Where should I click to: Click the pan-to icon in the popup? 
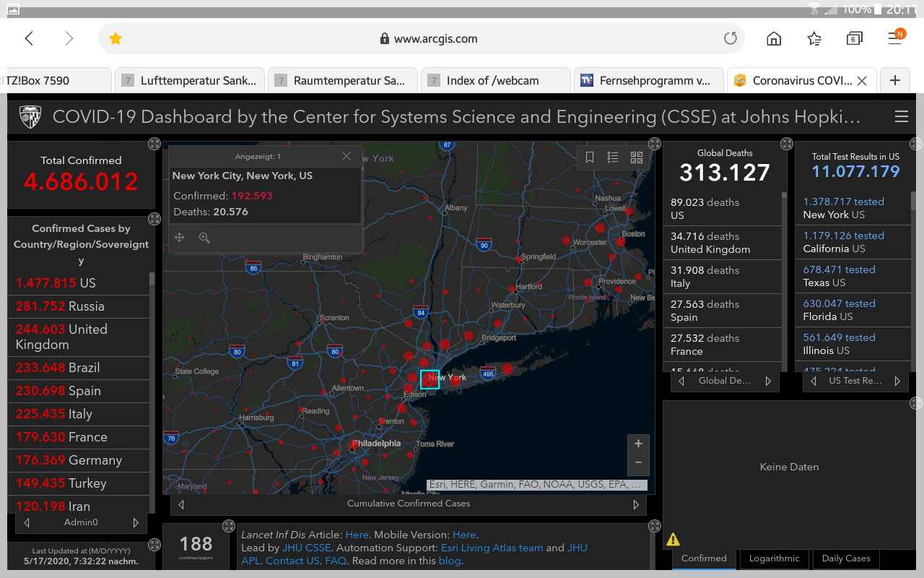(180, 238)
